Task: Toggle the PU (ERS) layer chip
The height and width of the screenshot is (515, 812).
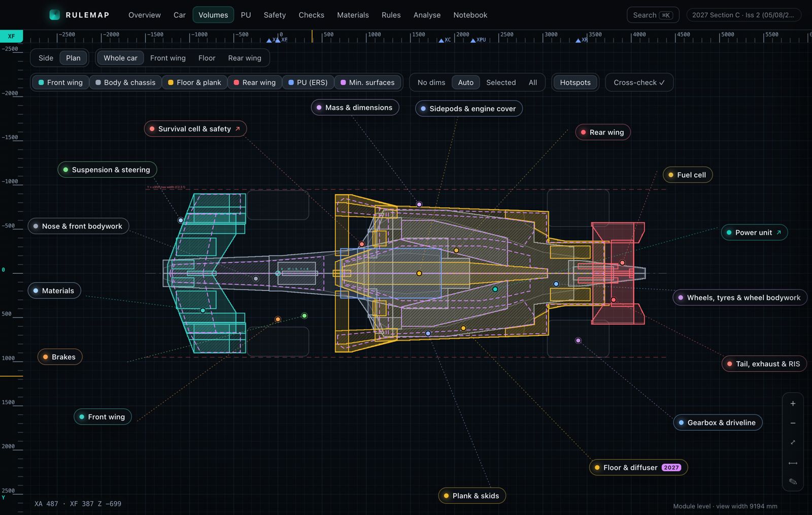Action: point(308,82)
